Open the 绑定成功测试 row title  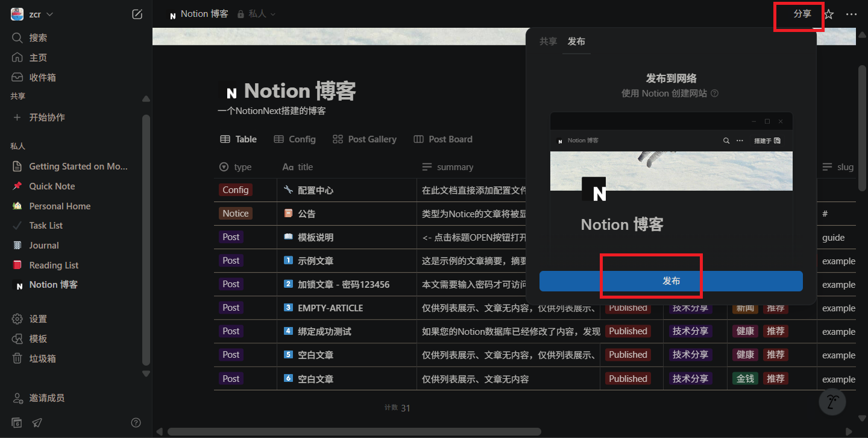324,331
